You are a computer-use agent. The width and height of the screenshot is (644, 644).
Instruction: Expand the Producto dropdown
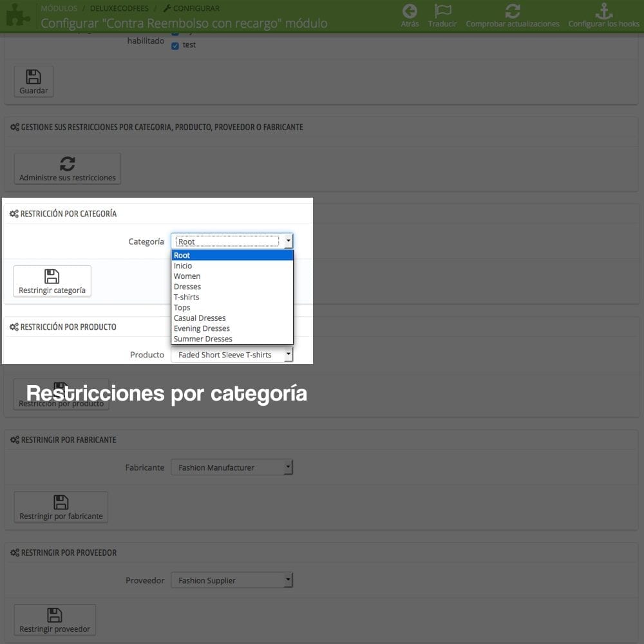click(x=231, y=355)
